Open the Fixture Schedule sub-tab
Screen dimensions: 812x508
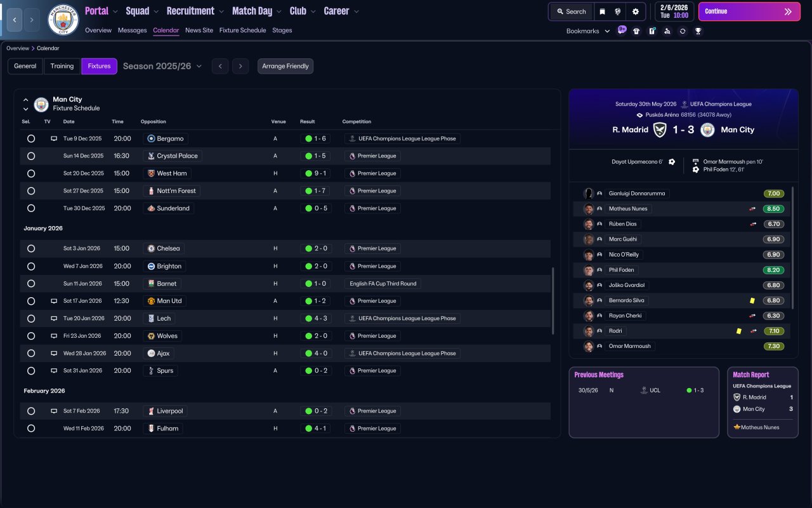(x=243, y=30)
